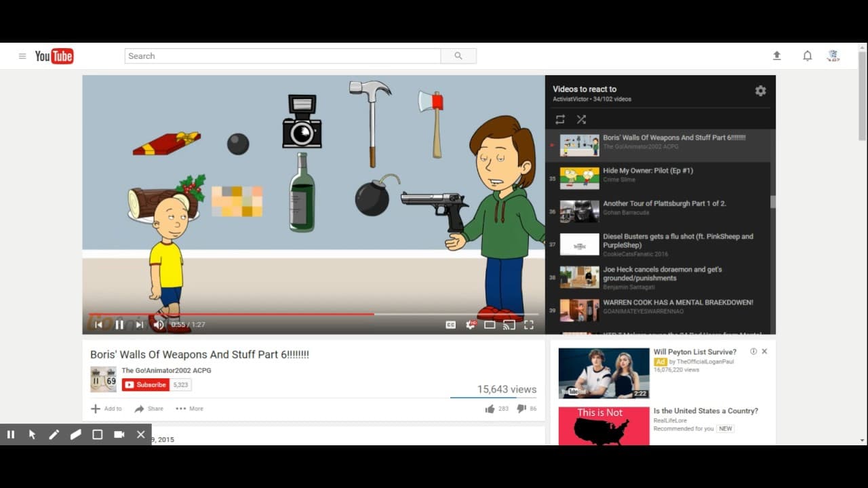Open TheOfficialLoganPaul advertiser link
Viewport: 868px width, 488px height.
tap(705, 362)
